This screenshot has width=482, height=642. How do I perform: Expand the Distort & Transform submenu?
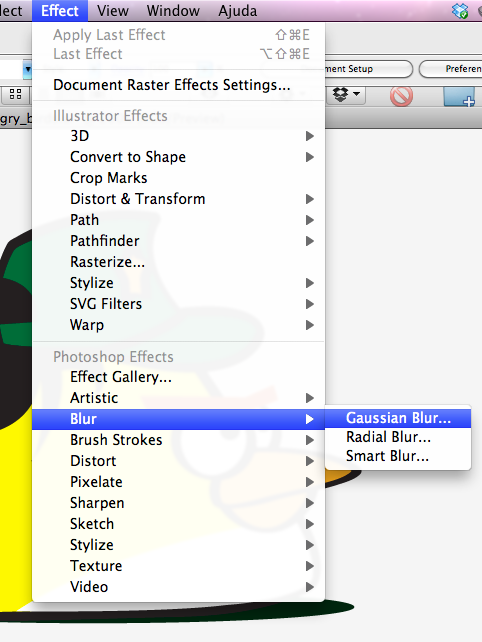click(x=178, y=199)
